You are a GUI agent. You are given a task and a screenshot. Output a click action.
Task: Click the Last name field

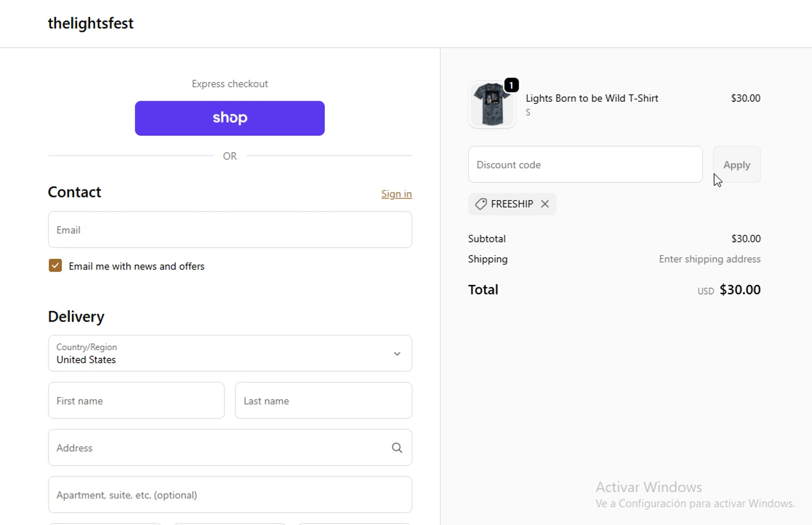click(324, 401)
